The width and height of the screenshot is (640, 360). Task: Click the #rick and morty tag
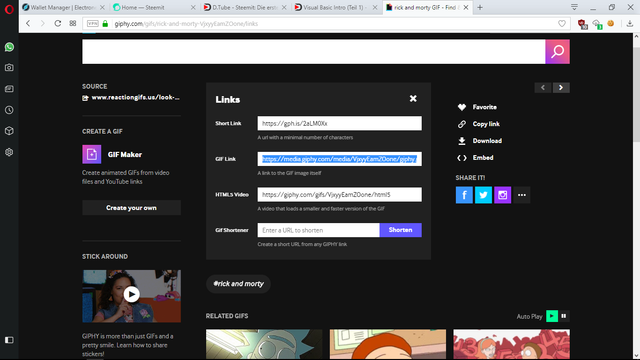pos(238,284)
